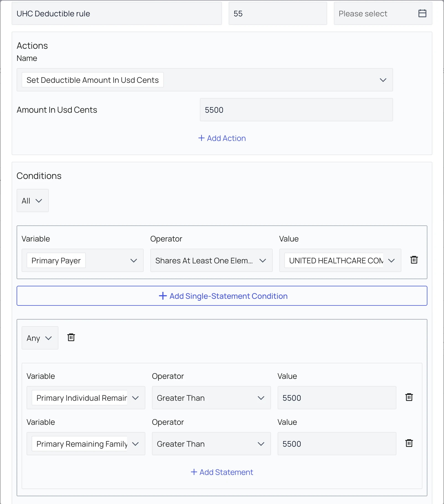Edit the value 5500 for Primary Individual Remaining
444x504 pixels.
pos(337,398)
